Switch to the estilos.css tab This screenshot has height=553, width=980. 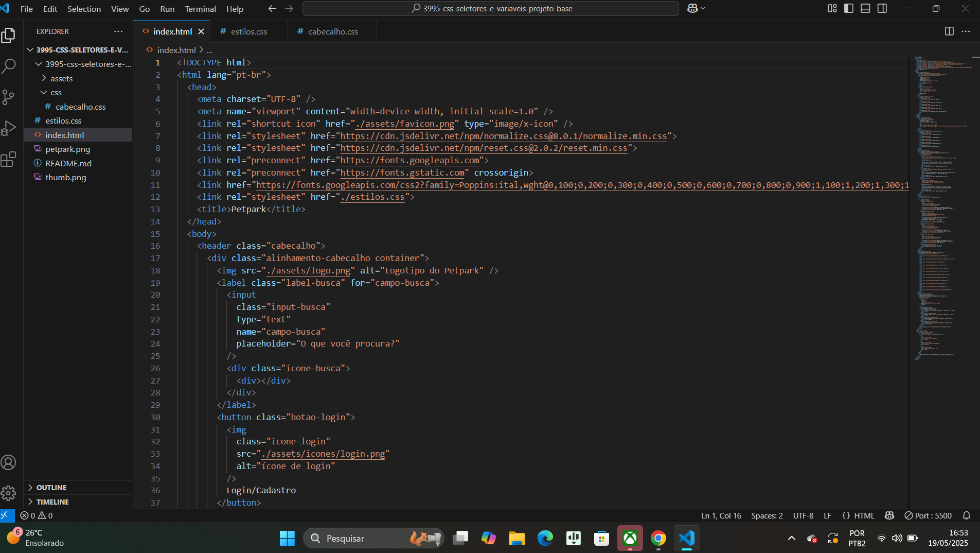pos(248,31)
